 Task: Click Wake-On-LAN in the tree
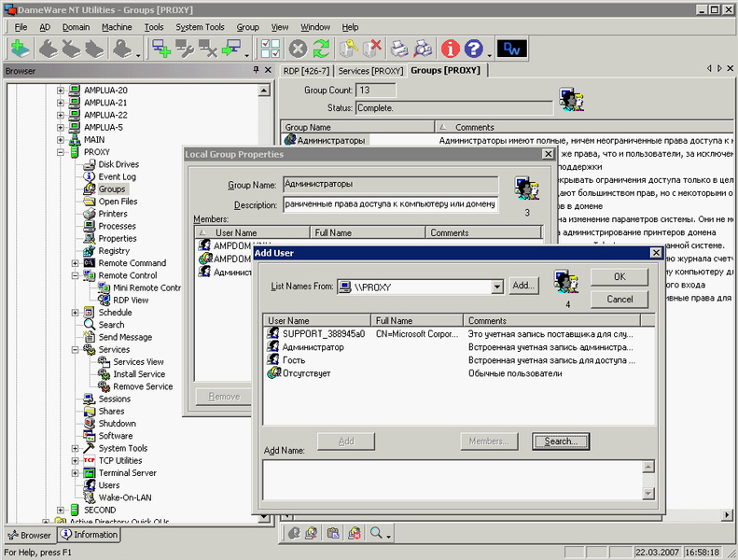125,497
